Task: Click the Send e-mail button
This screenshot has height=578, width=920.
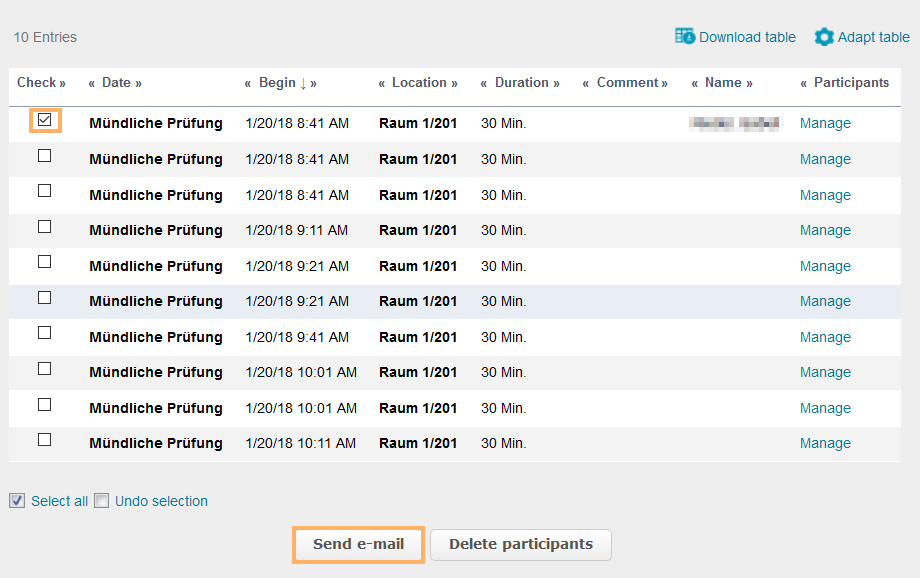Action: tap(357, 544)
